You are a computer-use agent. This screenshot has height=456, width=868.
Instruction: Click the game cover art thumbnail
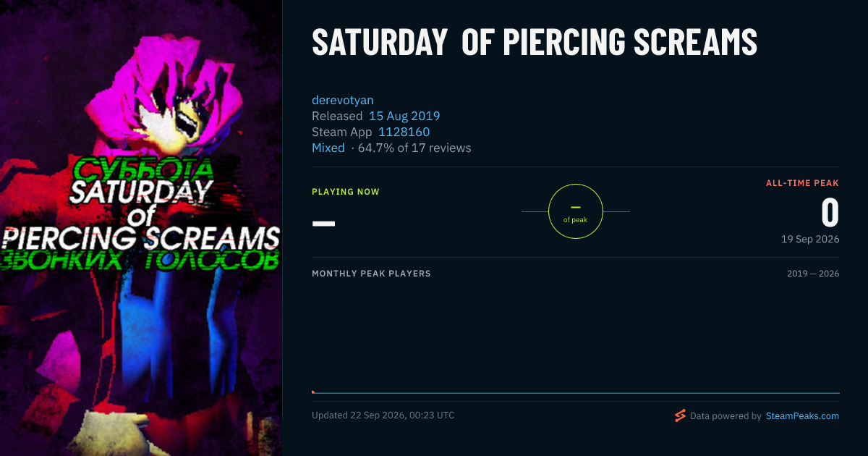(x=141, y=228)
